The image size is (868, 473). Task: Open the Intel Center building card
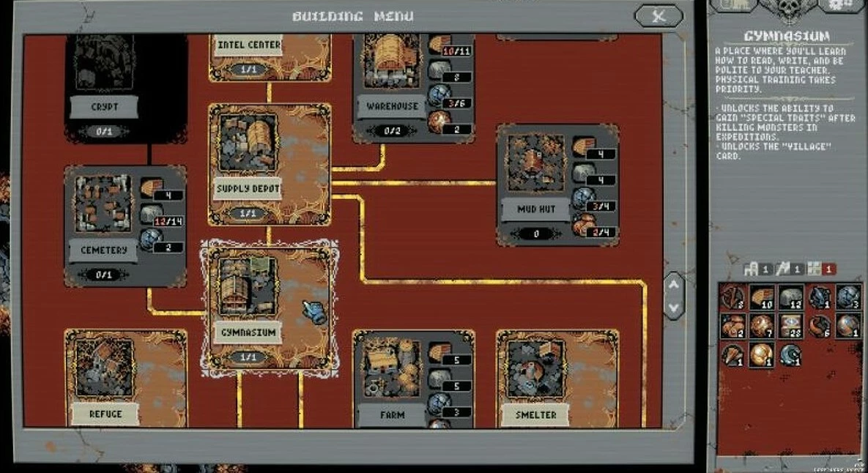coord(249,50)
